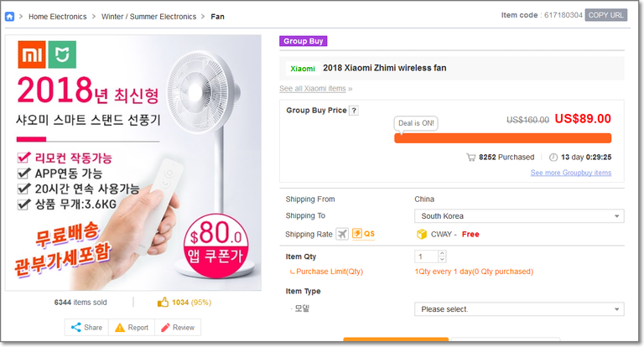Click the orange deal progress bar
Screen dimensions: 644x347
(x=502, y=138)
